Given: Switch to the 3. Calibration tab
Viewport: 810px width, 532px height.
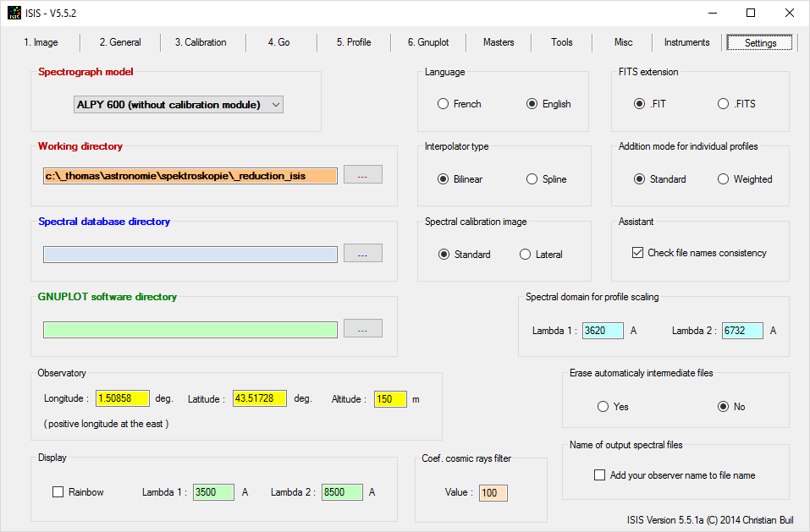Looking at the screenshot, I should click(x=201, y=42).
